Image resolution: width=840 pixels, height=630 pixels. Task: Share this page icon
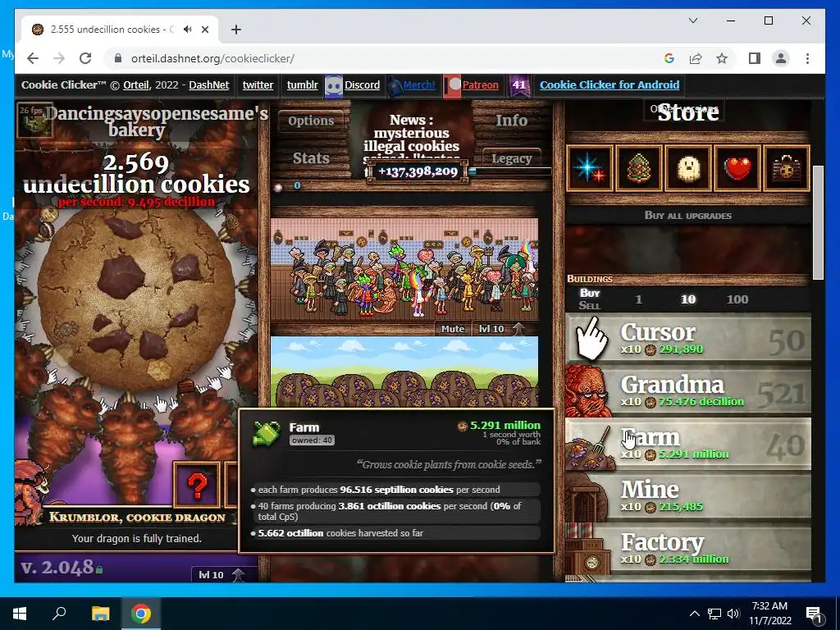pyautogui.click(x=696, y=58)
